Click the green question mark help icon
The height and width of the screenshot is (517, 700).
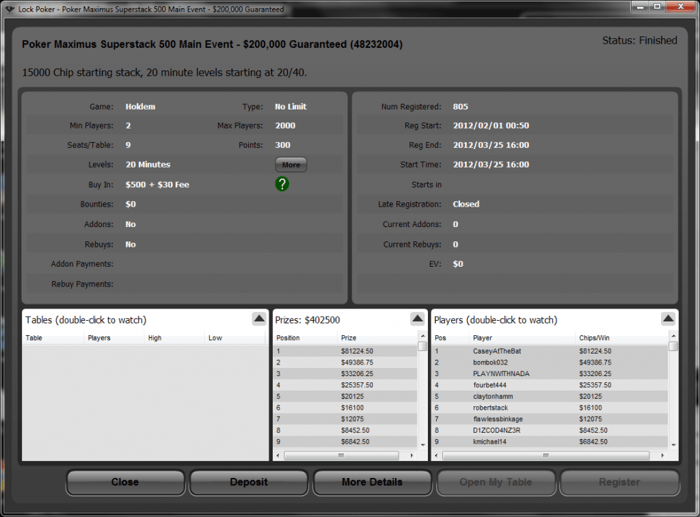point(282,184)
